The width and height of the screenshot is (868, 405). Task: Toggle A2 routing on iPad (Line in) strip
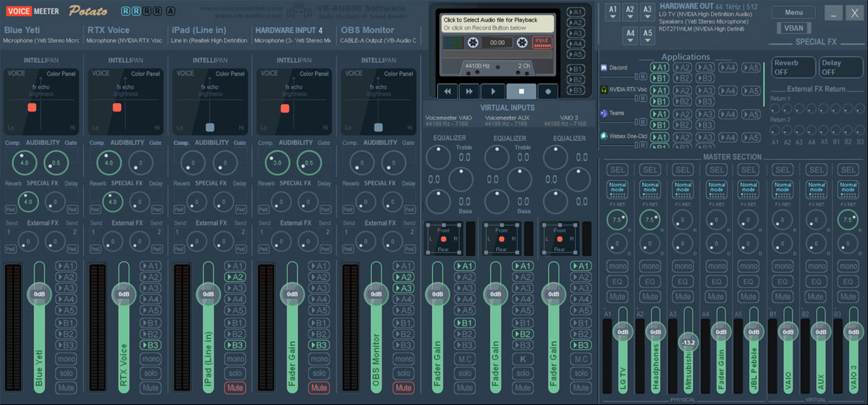(235, 277)
